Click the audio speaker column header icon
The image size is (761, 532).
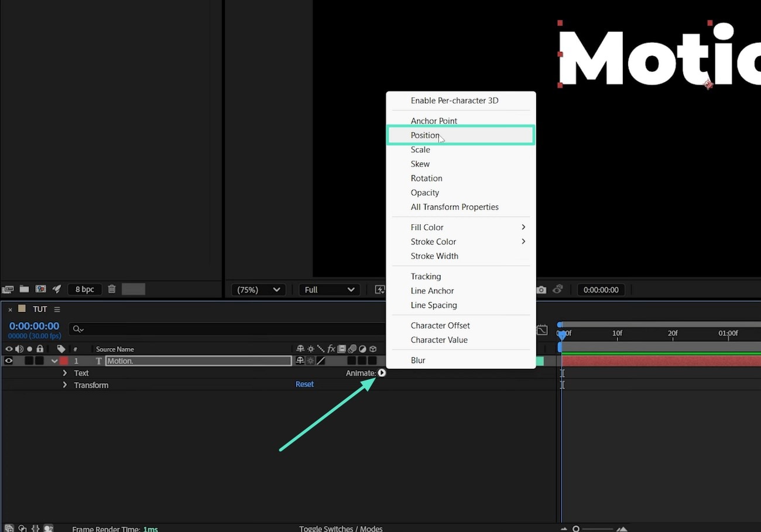pos(19,349)
